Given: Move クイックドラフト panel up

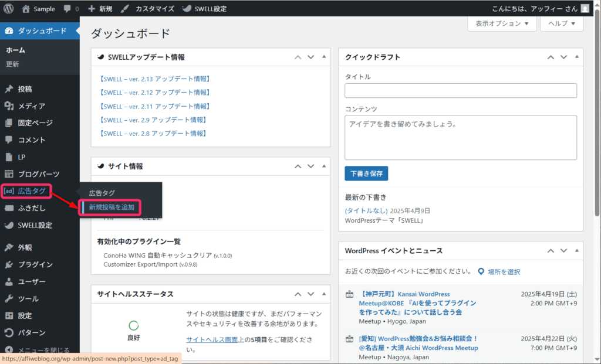Looking at the screenshot, I should point(551,57).
